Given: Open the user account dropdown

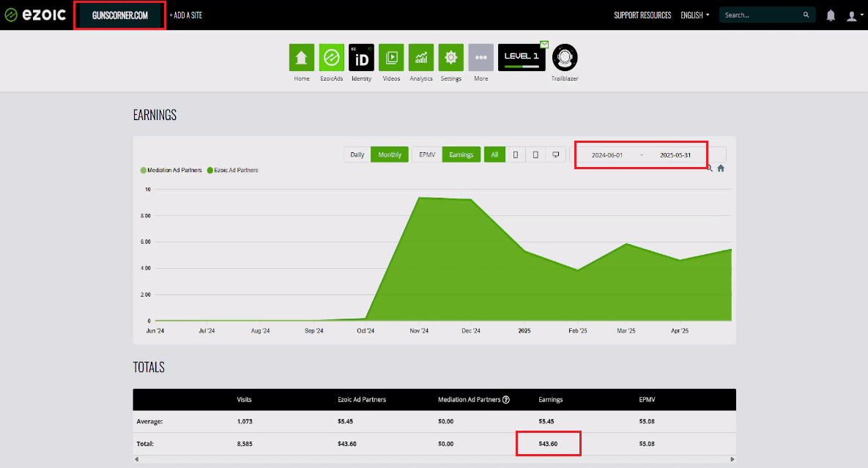Looking at the screenshot, I should tap(855, 15).
